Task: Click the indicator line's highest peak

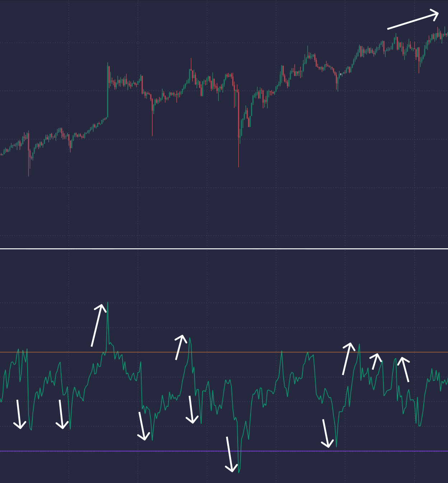Action: [108, 303]
